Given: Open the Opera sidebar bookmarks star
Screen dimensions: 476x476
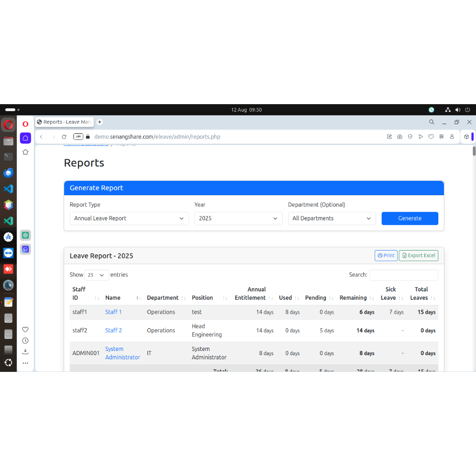Looking at the screenshot, I should (x=26, y=152).
